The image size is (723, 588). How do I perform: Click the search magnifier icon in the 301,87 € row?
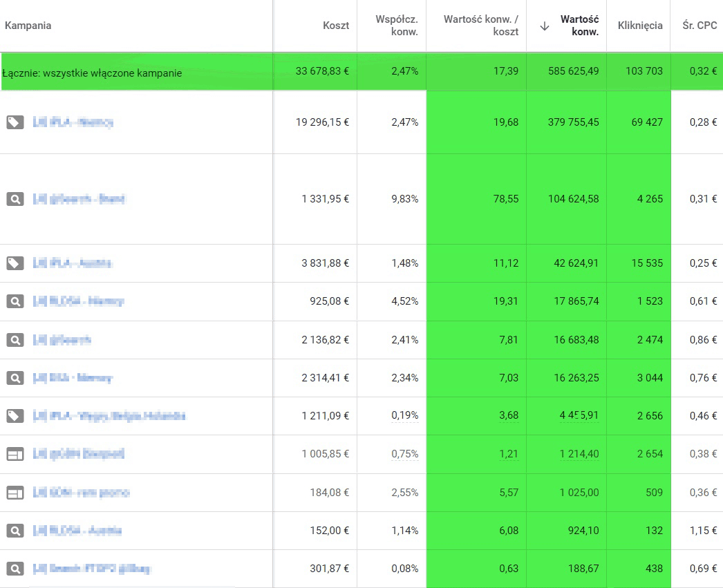(x=15, y=569)
